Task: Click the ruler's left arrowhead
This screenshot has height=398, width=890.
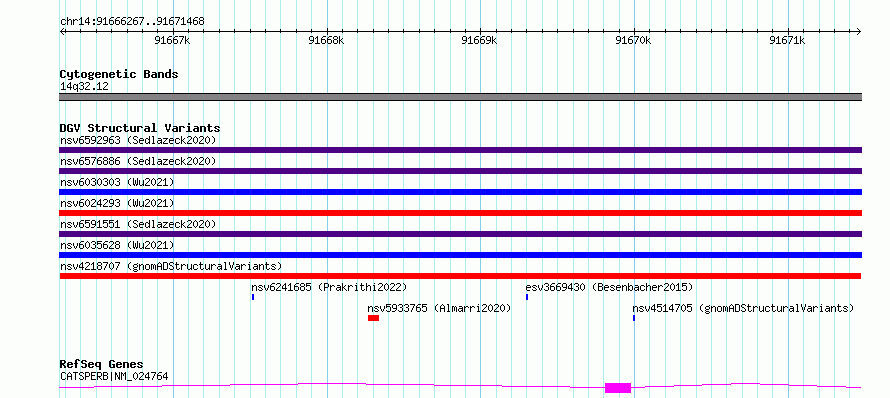Action: [x=62, y=31]
